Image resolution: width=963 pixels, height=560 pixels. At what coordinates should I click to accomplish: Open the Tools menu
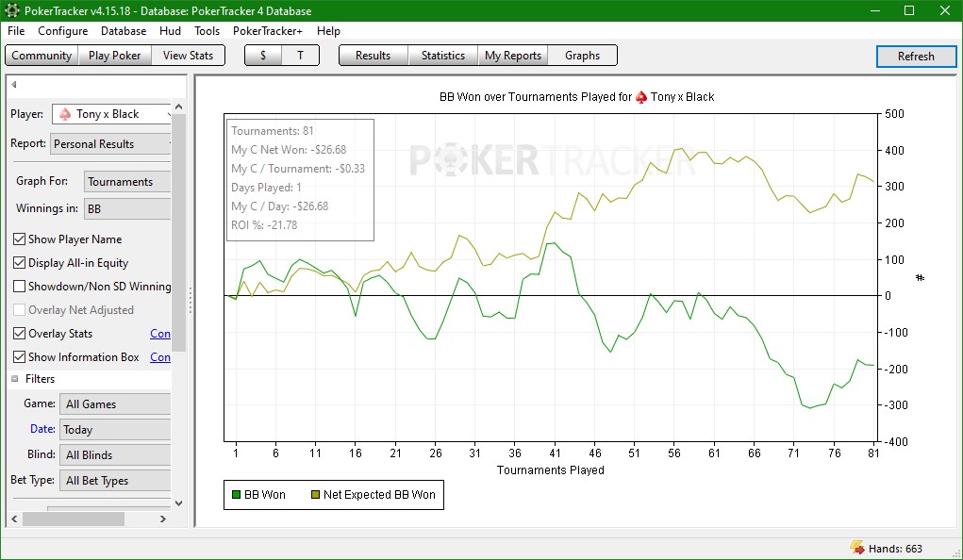coord(207,31)
